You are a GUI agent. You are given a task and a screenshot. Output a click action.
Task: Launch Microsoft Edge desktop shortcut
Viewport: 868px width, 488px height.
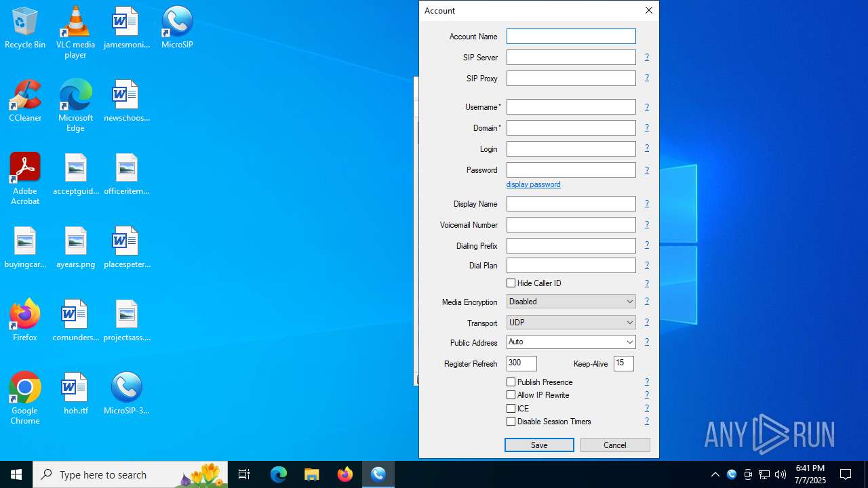pos(75,106)
